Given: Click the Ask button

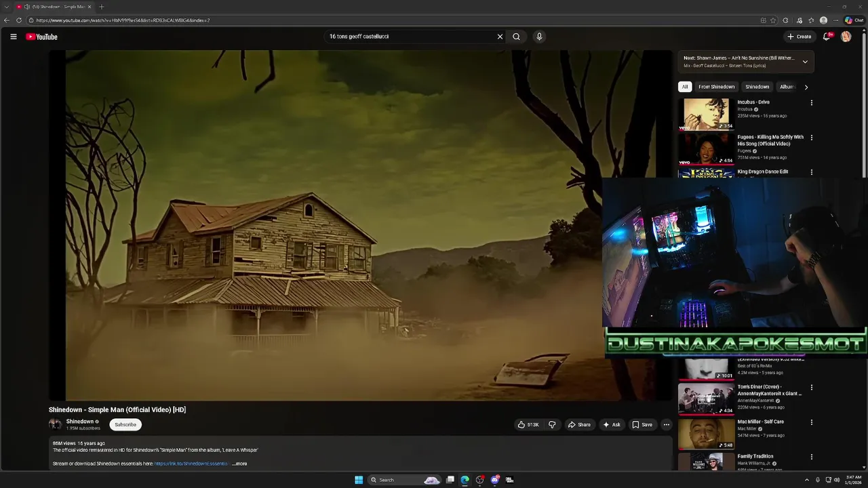Looking at the screenshot, I should (x=612, y=424).
